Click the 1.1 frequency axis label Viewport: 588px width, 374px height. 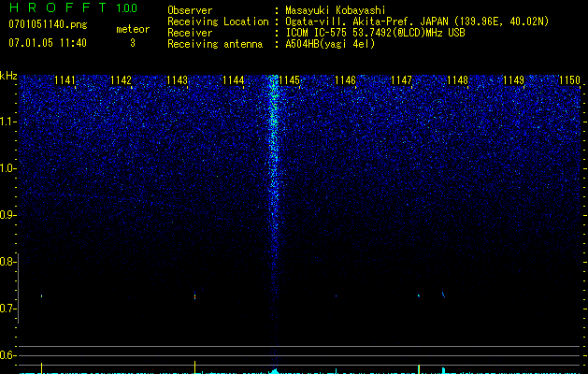[7, 122]
